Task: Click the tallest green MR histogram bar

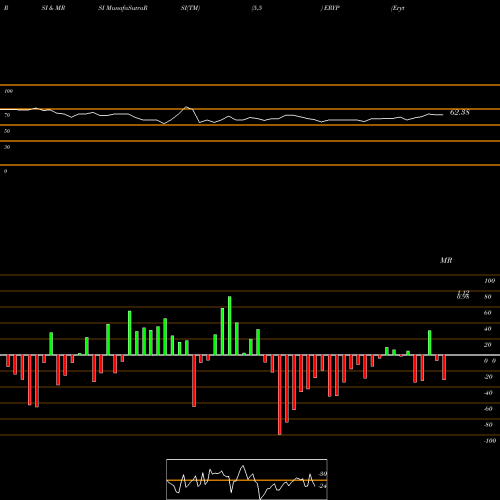Action: (230, 326)
